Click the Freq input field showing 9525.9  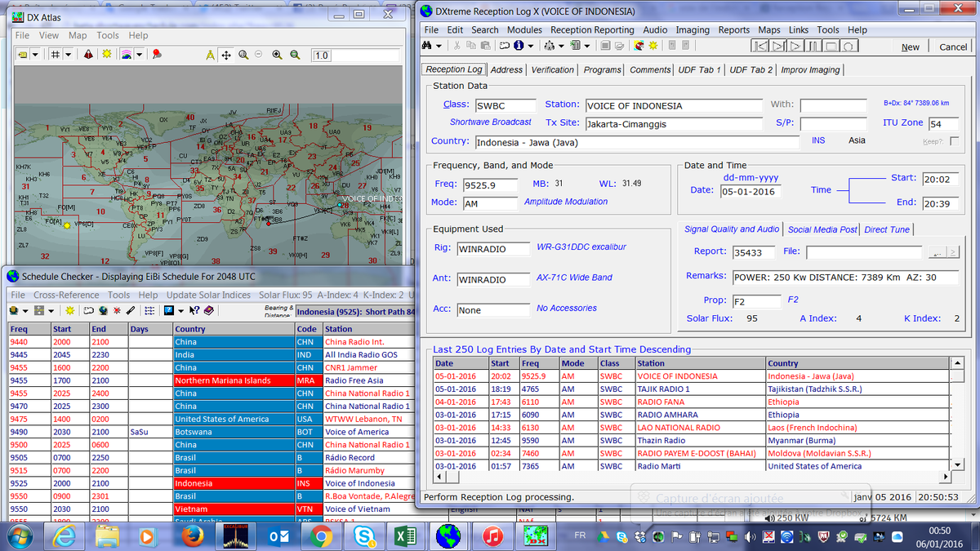point(490,184)
